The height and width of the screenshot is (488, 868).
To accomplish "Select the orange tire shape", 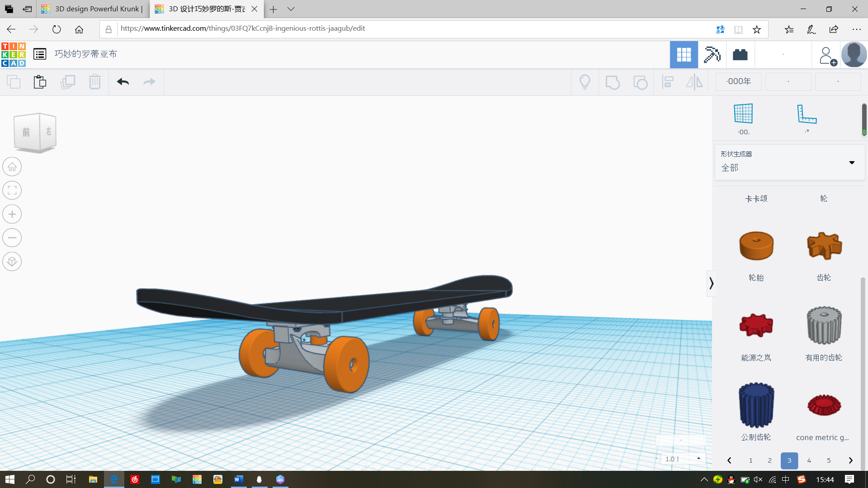I will coord(756,246).
